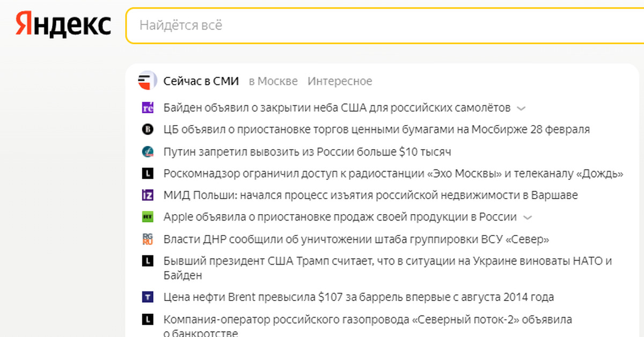Viewport: 644px width, 337px height.
Task: Click the iz source icon beside МИД Польши headline
Action: tap(148, 195)
